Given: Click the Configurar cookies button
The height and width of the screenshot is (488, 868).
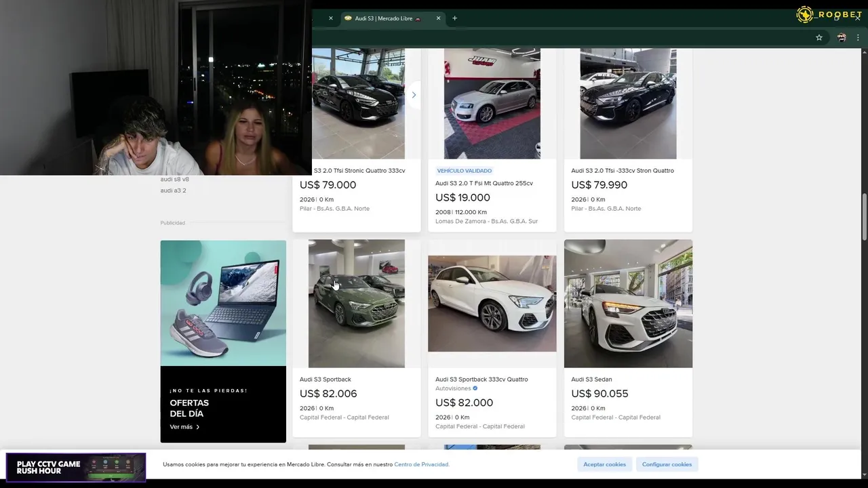Looking at the screenshot, I should pyautogui.click(x=667, y=464).
